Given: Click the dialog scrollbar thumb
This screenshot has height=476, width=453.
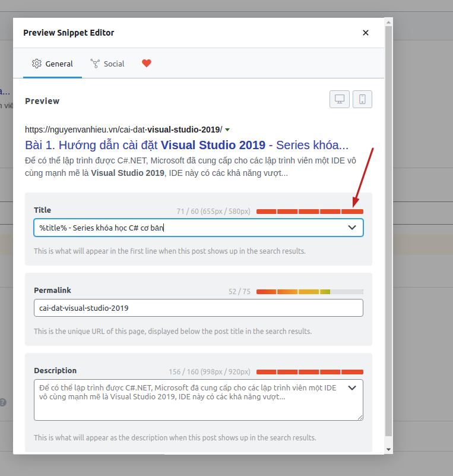Looking at the screenshot, I should coord(388,231).
